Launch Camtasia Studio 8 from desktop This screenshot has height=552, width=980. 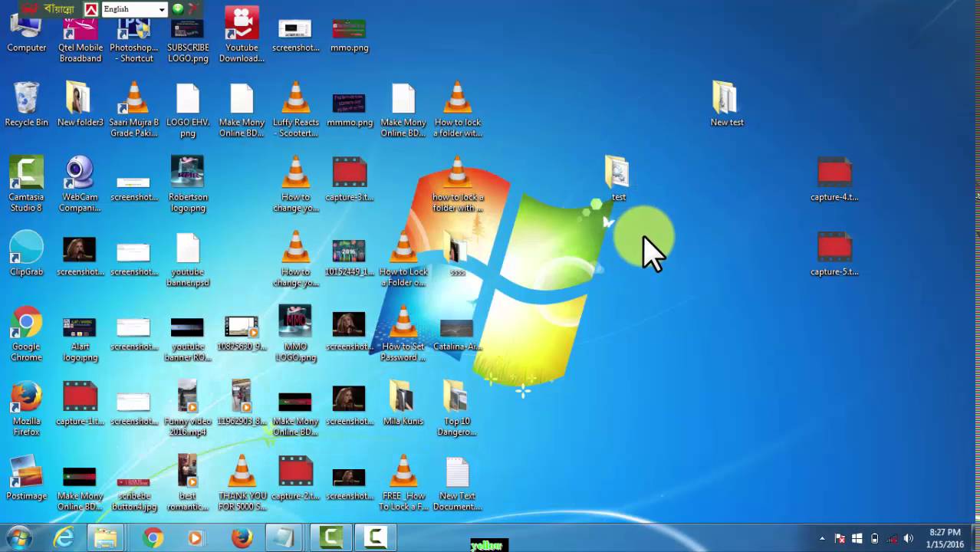[26, 184]
